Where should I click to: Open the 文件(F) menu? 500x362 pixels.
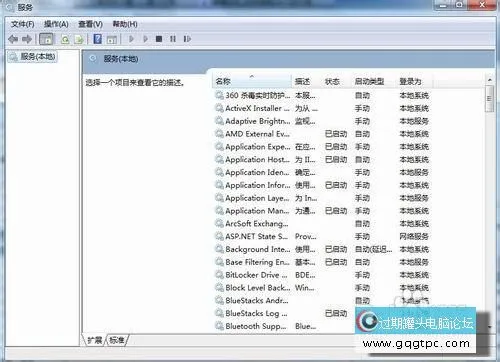(22, 24)
